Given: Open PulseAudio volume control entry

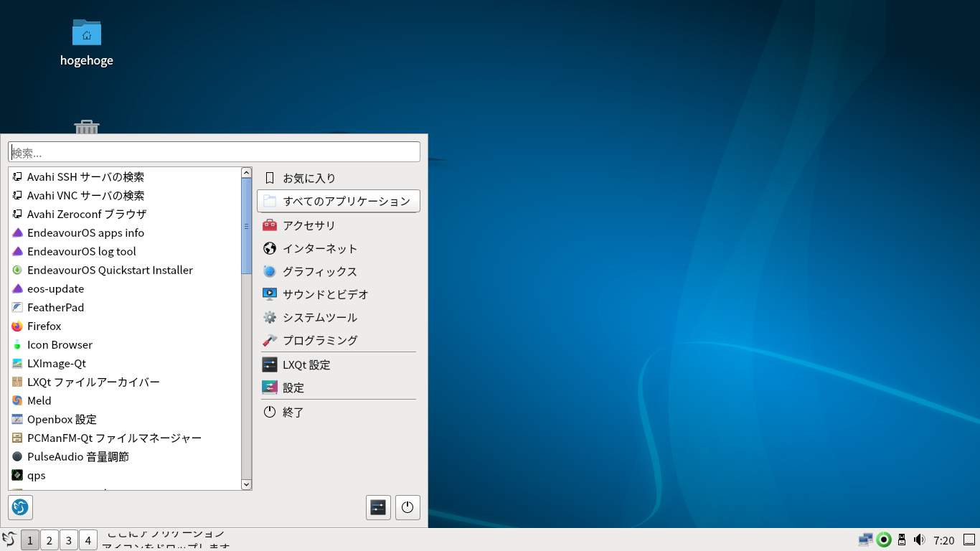Looking at the screenshot, I should click(x=77, y=457).
